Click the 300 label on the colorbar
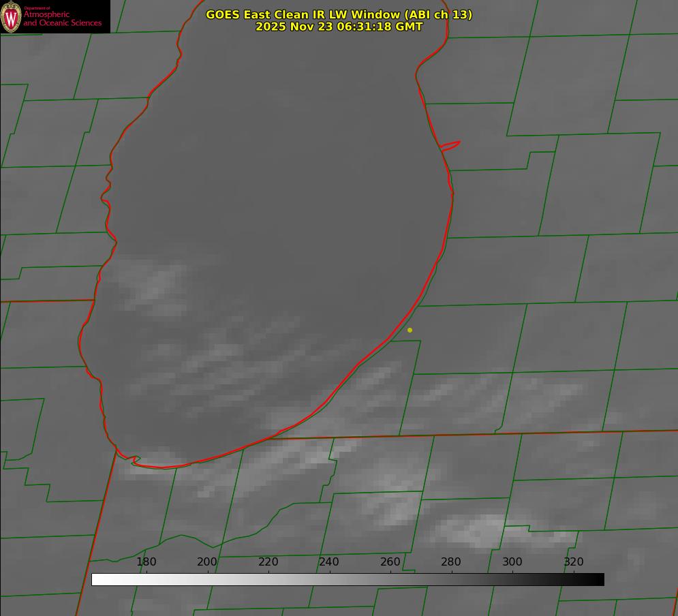 pos(512,562)
